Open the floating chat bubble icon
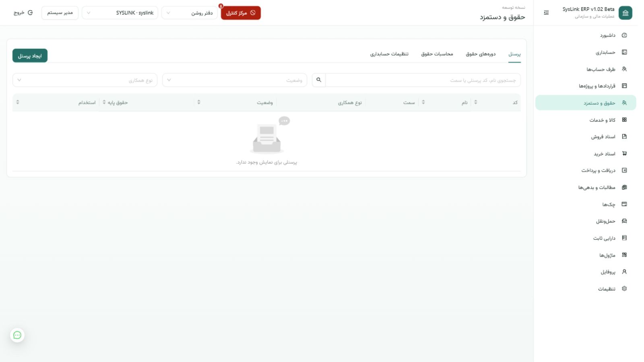The width and height of the screenshot is (644, 362). pos(17,335)
